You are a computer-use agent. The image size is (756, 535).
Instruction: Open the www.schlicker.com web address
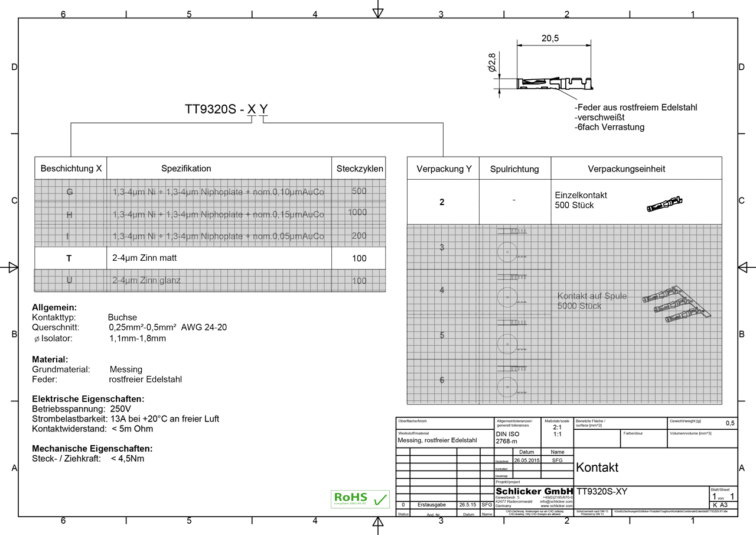(x=557, y=506)
